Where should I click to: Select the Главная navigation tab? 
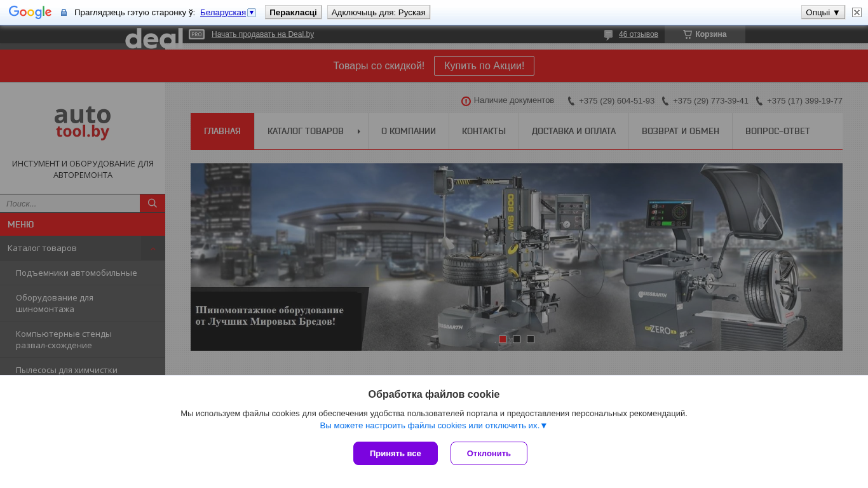(x=222, y=132)
